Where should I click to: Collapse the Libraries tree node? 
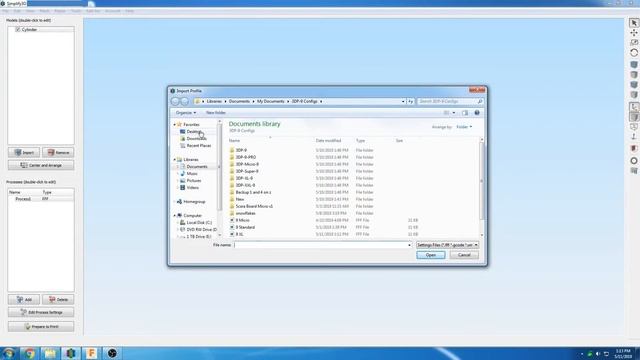pos(174,160)
